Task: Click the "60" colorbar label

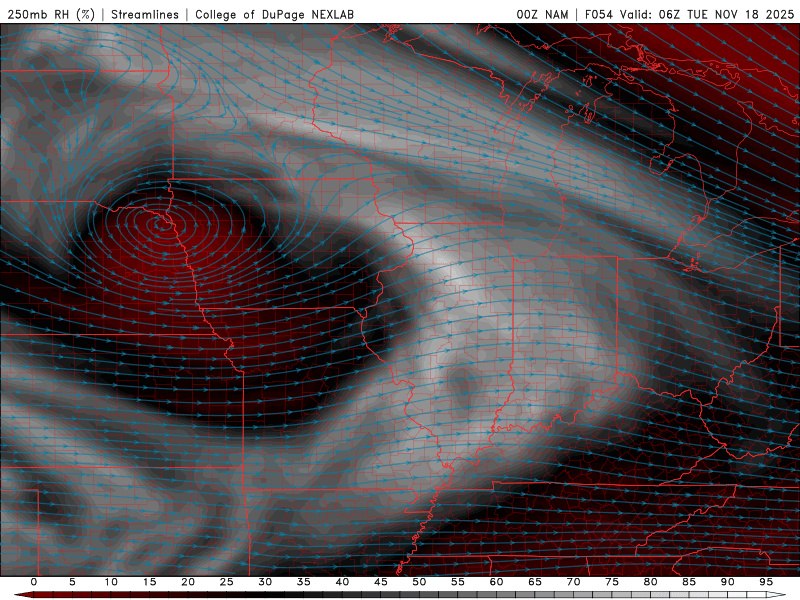Action: point(496,582)
